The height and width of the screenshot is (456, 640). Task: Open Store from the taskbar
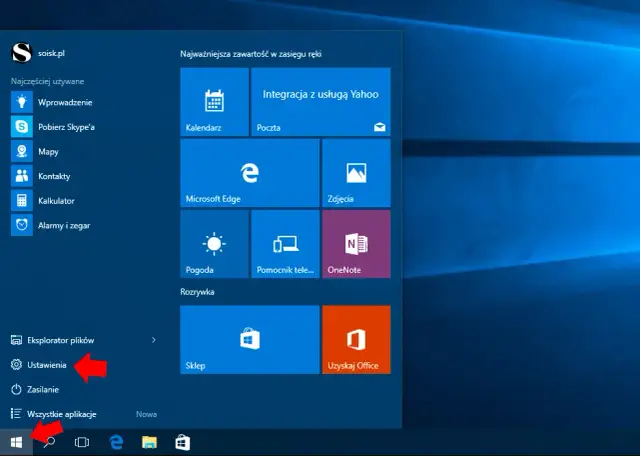182,442
